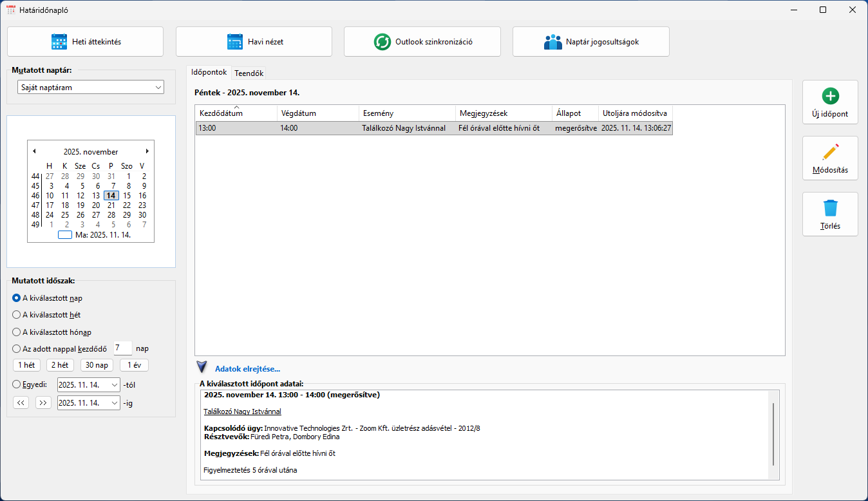This screenshot has width=868, height=501.
Task: Click the Módosítás pencil icon
Action: coord(830,153)
